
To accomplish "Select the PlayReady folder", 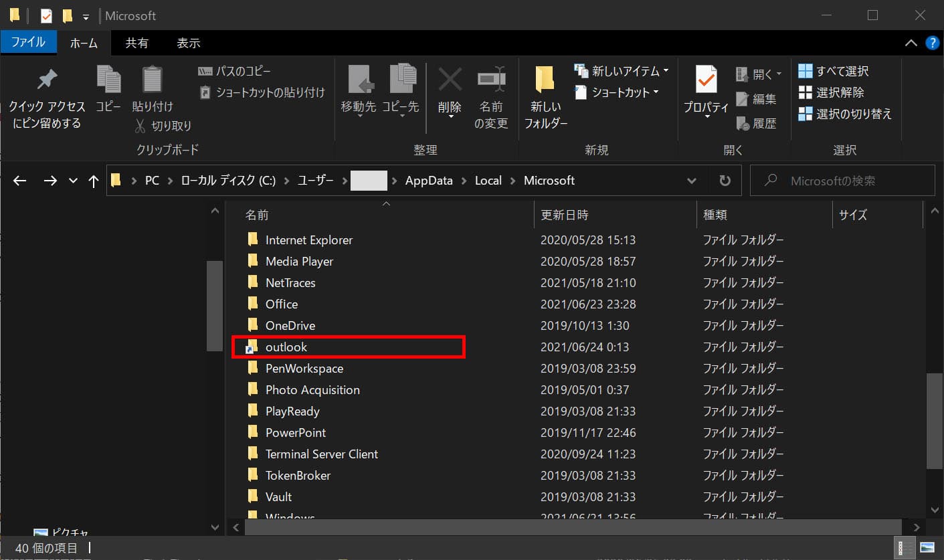I will 292,411.
